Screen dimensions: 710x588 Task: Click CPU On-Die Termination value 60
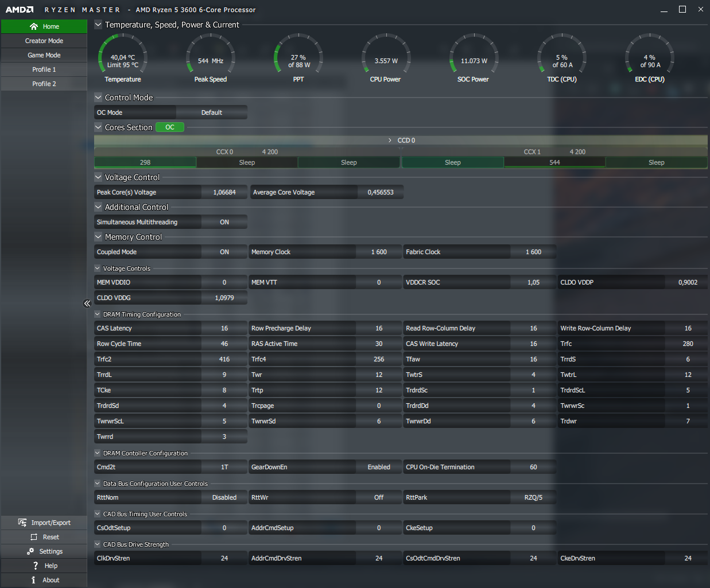(533, 467)
